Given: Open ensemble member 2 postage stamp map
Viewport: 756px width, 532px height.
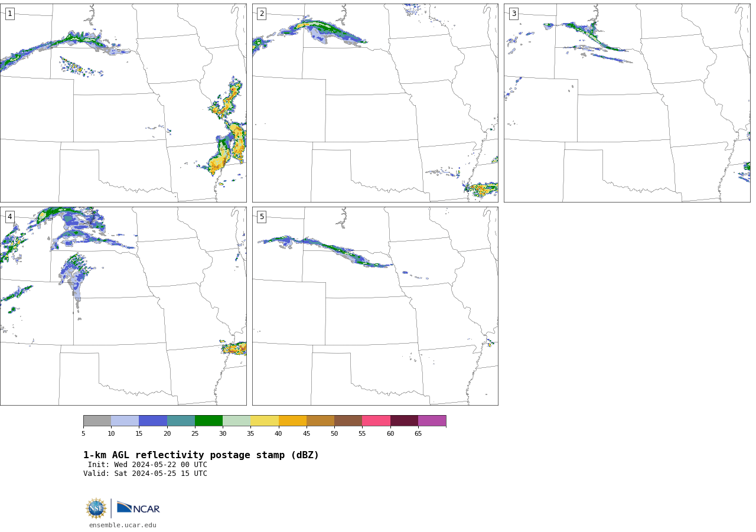Looking at the screenshot, I should click(375, 103).
